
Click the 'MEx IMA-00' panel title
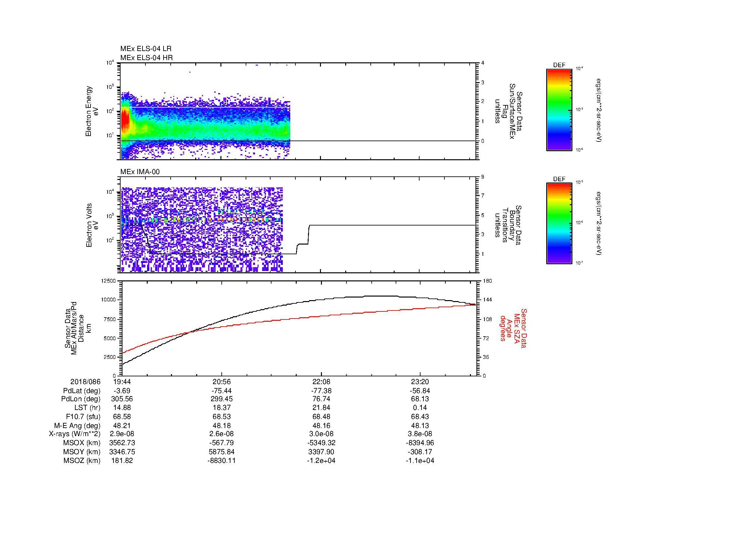pyautogui.click(x=140, y=172)
